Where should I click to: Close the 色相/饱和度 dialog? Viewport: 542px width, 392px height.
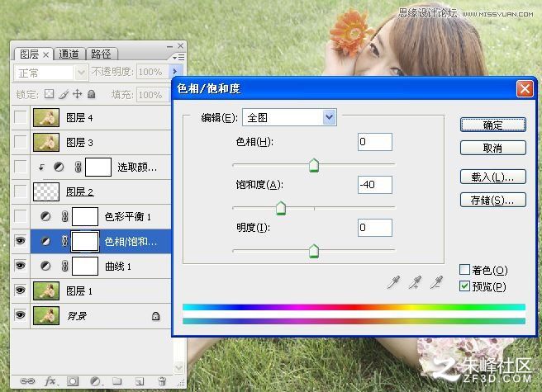pos(525,89)
